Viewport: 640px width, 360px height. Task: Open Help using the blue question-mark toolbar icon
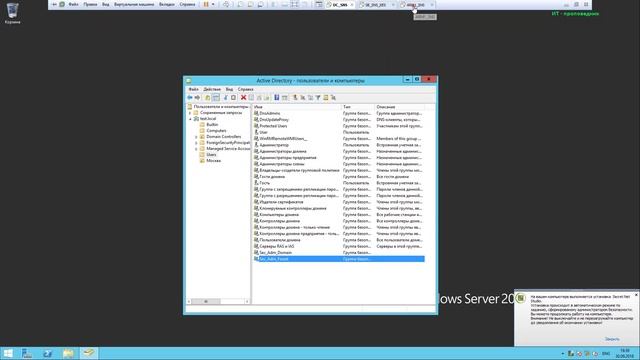tap(277, 98)
